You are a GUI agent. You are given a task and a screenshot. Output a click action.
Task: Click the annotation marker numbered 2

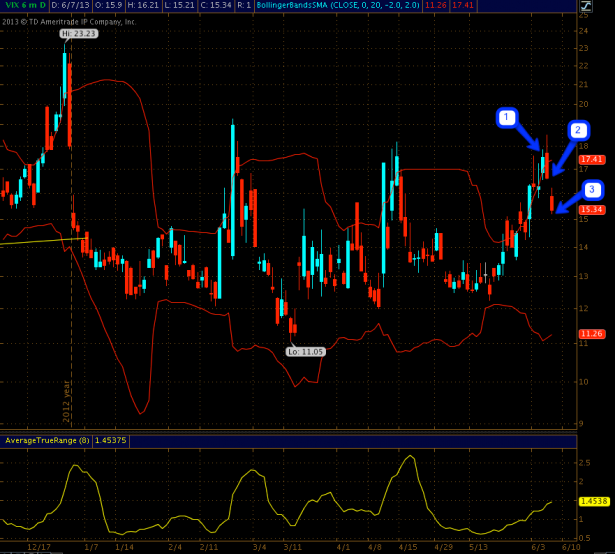[x=577, y=130]
